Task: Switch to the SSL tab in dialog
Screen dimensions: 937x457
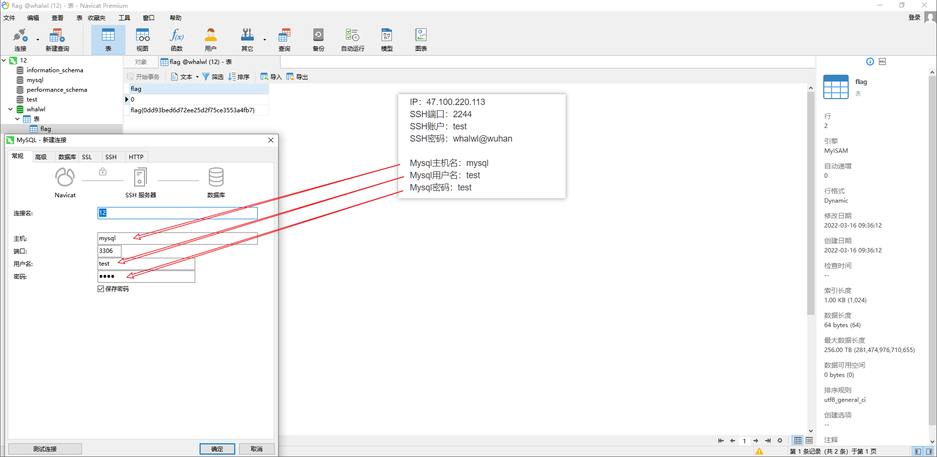Action: [87, 157]
